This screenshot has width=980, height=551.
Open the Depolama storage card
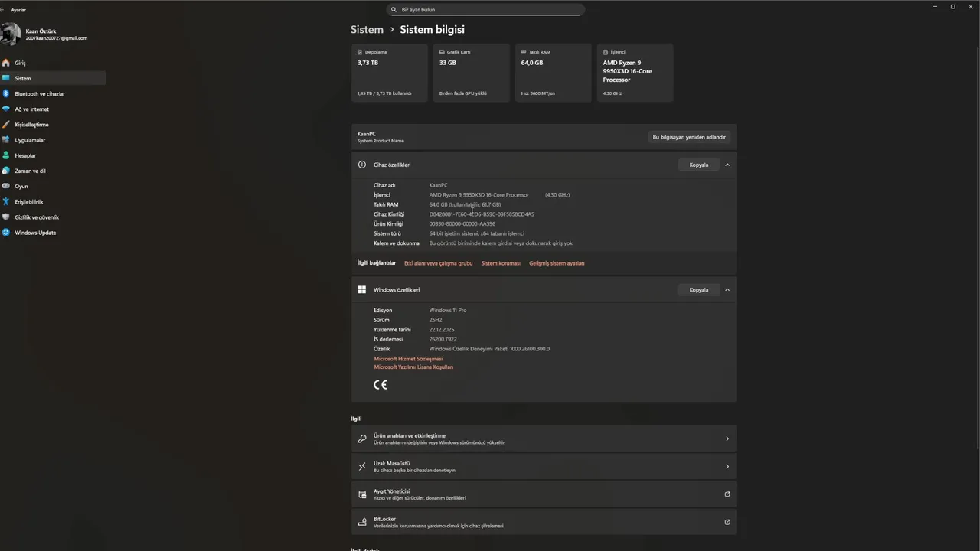coord(389,73)
